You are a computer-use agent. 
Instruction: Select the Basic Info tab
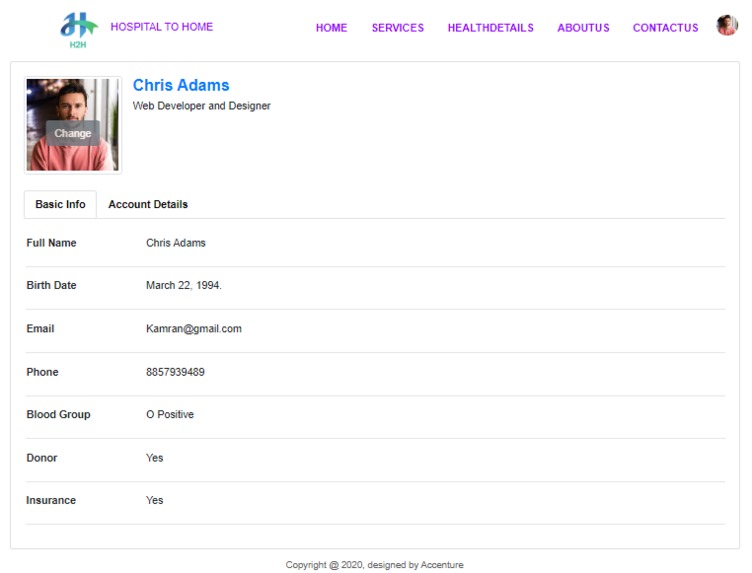(x=60, y=204)
